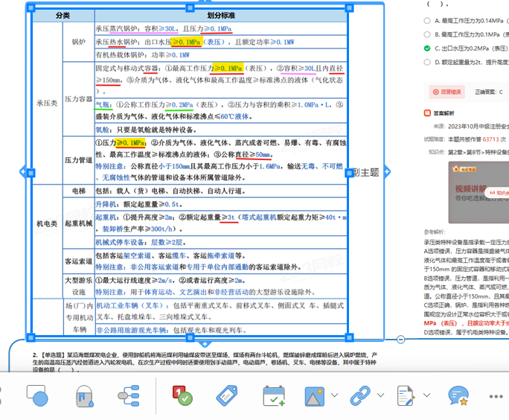Image resolution: width=509 pixels, height=420 pixels.
Task: Grab the image's bottom-right resize handle
Action: tap(349, 337)
